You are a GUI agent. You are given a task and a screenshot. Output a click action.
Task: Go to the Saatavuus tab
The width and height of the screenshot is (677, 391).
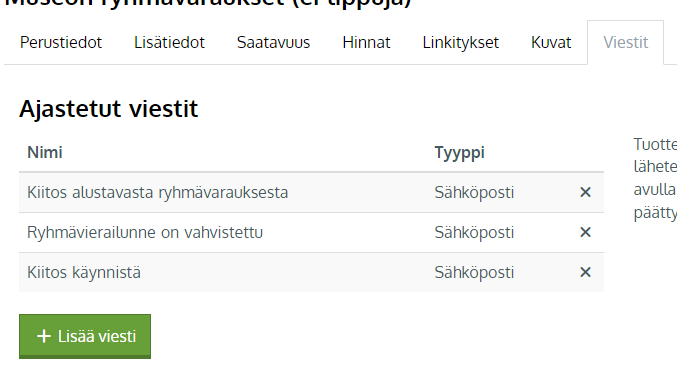click(273, 42)
